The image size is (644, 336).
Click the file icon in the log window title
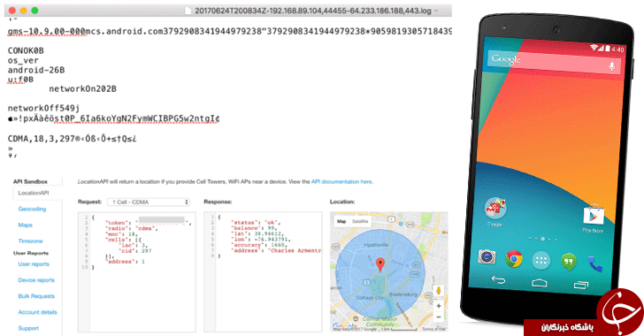[188, 11]
